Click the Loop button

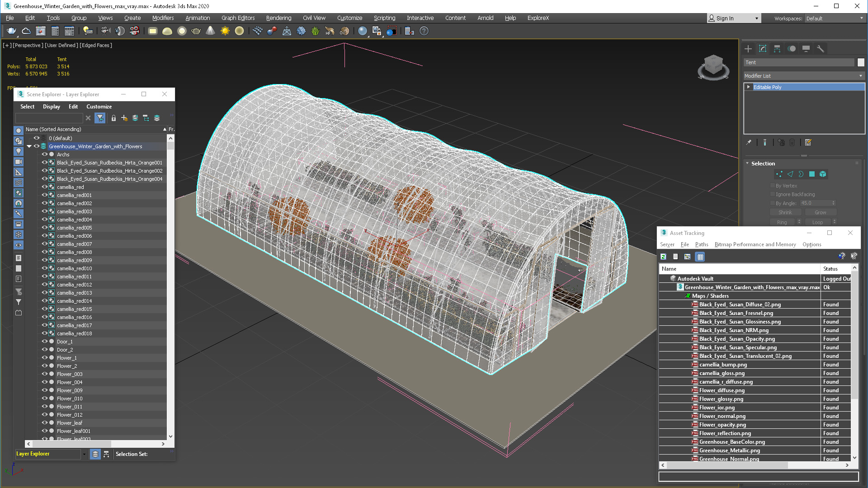tap(817, 222)
